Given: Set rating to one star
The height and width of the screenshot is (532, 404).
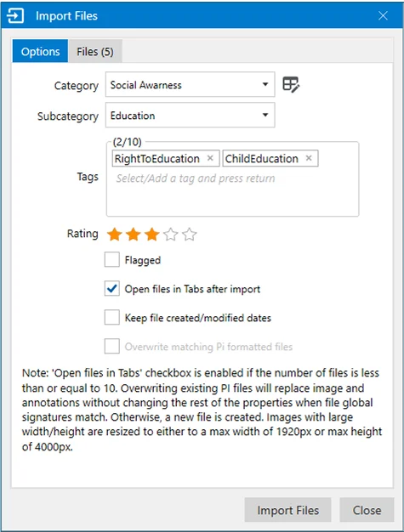Looking at the screenshot, I should [115, 234].
